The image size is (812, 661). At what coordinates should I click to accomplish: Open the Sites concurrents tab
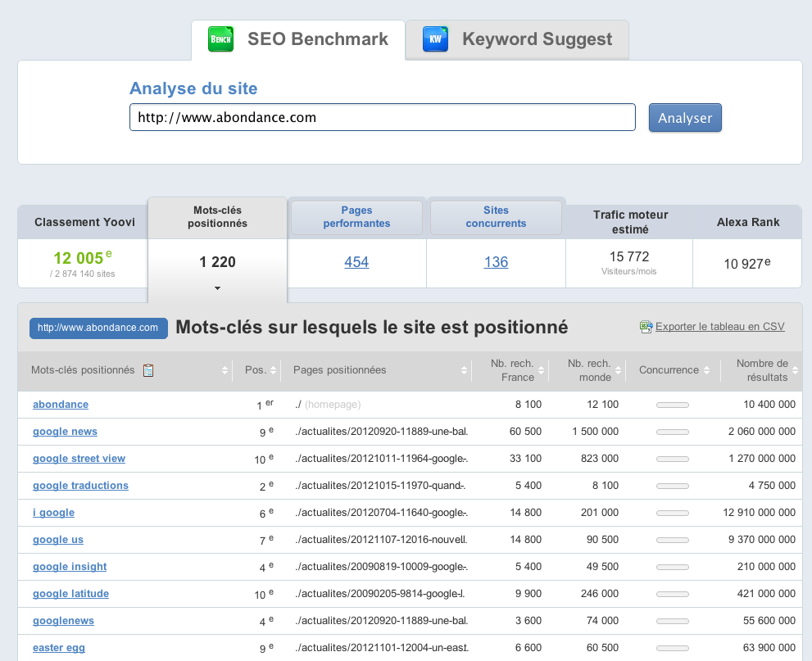(496, 217)
